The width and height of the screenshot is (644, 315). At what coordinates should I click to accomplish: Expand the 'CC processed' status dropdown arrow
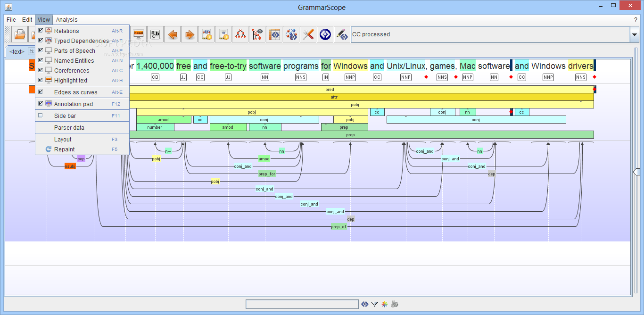[634, 34]
